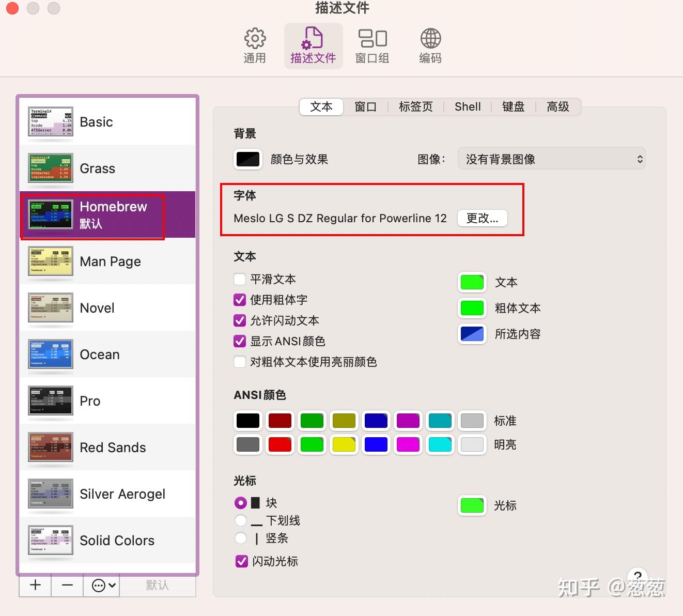Open the help question mark button
Viewport: 683px width, 616px height.
click(638, 578)
